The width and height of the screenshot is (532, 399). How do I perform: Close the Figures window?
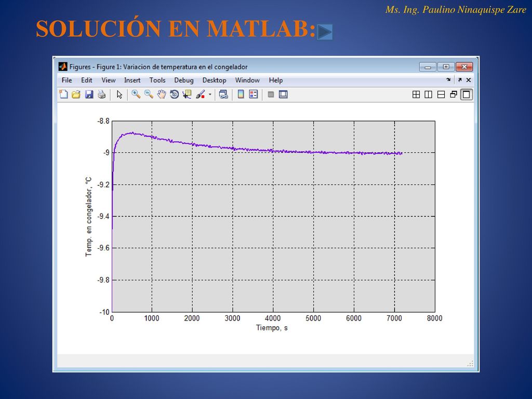click(464, 67)
